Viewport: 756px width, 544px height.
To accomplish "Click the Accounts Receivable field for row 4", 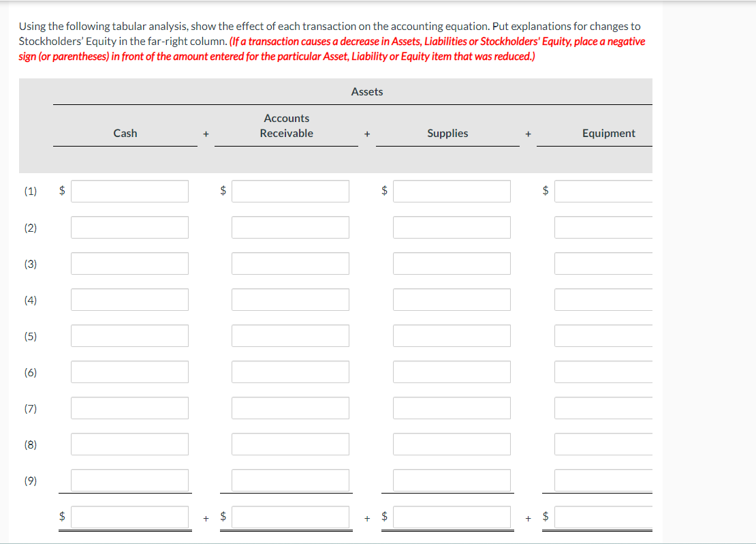I will (290, 299).
